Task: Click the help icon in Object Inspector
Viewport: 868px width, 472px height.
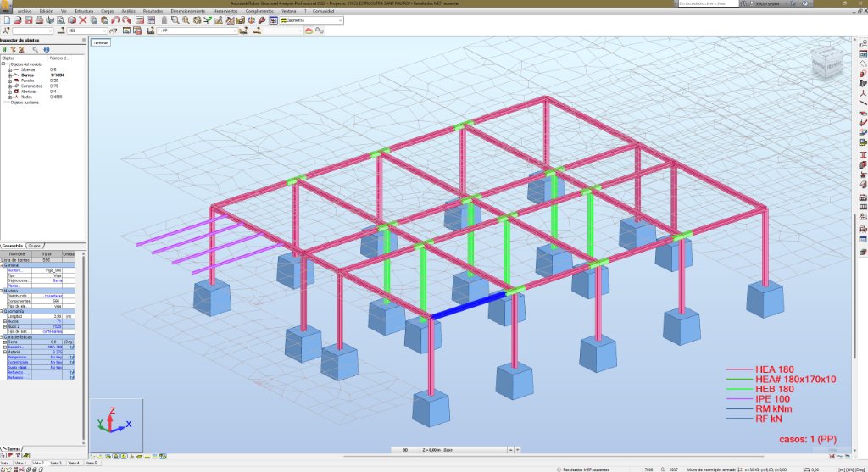Action: 47,50
